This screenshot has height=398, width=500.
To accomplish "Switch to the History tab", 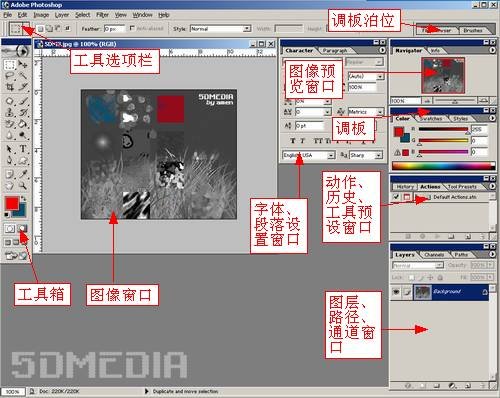I will tap(405, 187).
